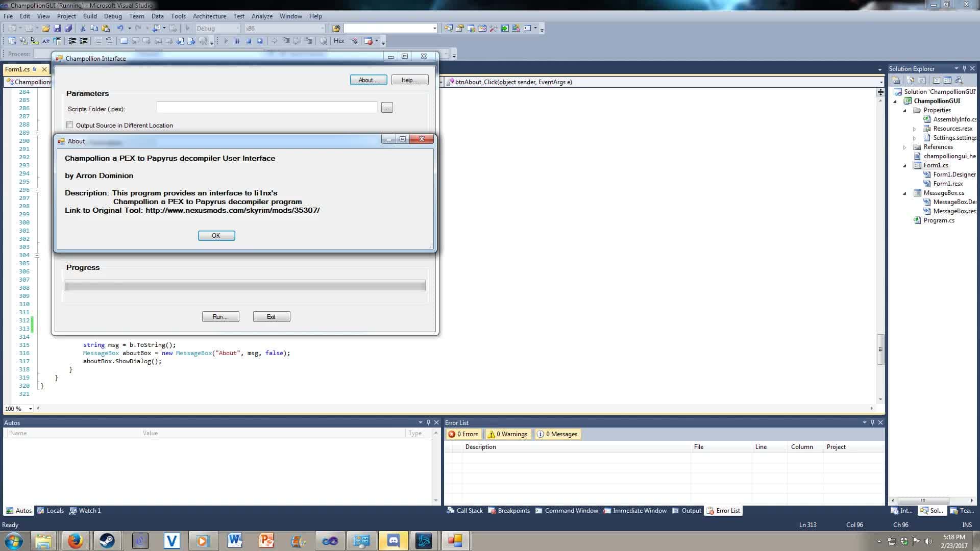This screenshot has width=980, height=551.
Task: Click the Stop Debugging icon
Action: pyautogui.click(x=248, y=41)
